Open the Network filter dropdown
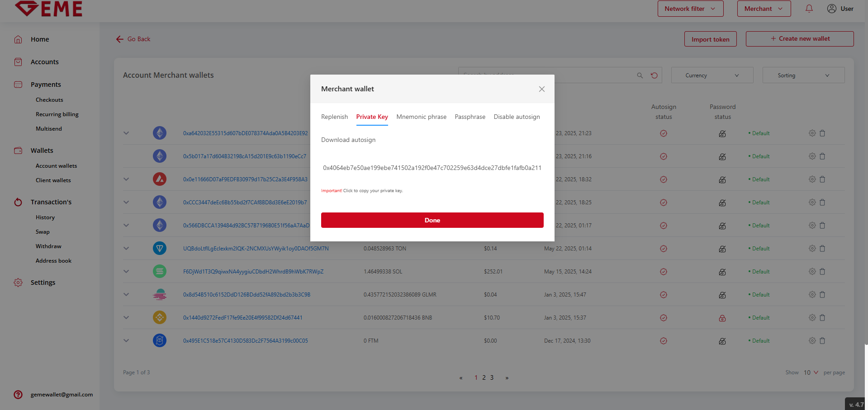Screen dimensions: 868x410 tap(690, 9)
